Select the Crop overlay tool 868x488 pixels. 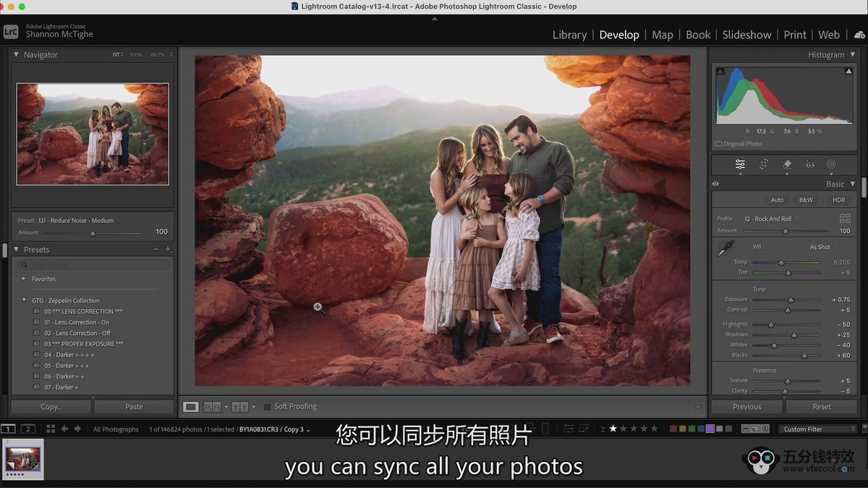click(764, 164)
